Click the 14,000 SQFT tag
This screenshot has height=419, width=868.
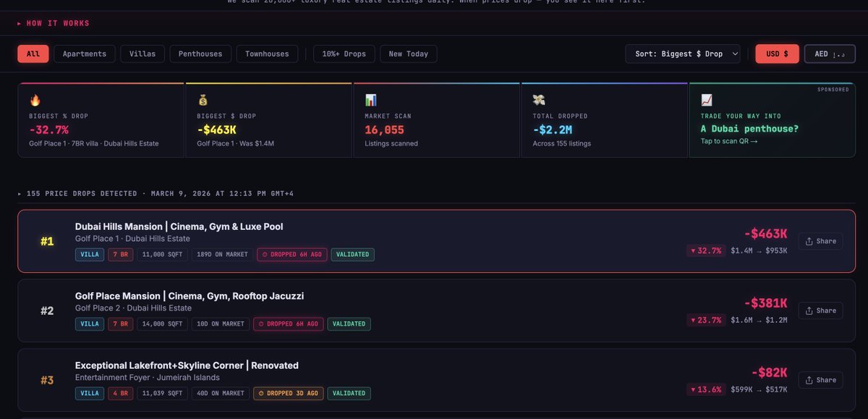[163, 324]
